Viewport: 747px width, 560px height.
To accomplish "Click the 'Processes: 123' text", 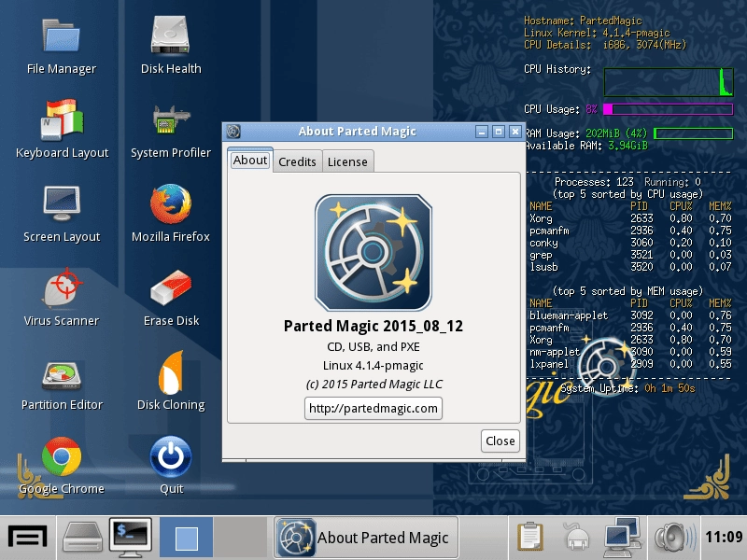I will 594,182.
